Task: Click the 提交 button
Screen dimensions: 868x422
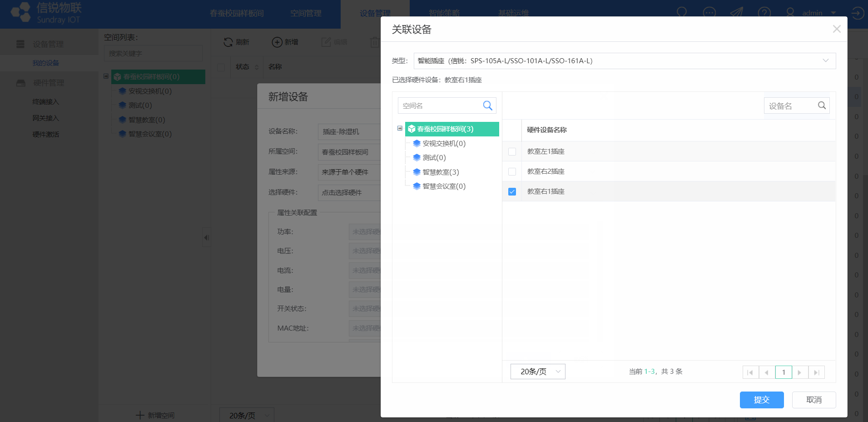Action: point(761,400)
